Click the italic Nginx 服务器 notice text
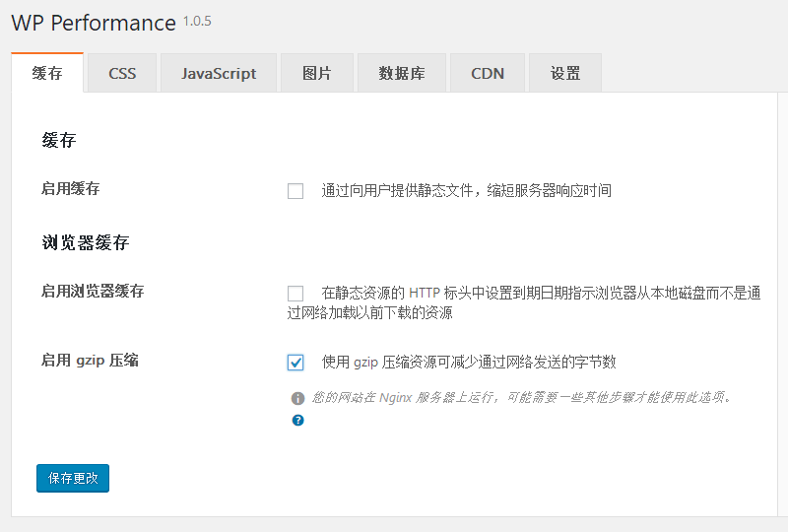788x532 pixels. [x=522, y=398]
